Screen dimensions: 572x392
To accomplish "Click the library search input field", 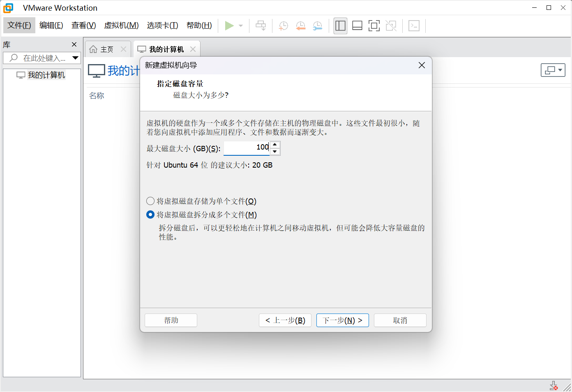I will tap(44, 58).
